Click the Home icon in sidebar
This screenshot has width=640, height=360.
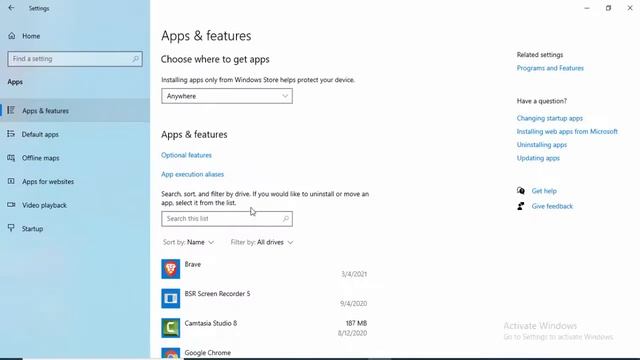(12, 36)
